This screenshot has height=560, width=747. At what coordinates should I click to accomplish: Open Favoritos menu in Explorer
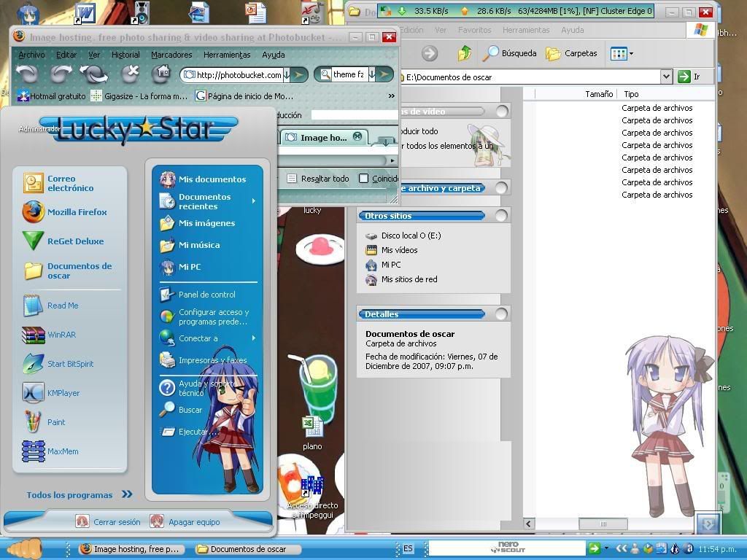click(474, 30)
